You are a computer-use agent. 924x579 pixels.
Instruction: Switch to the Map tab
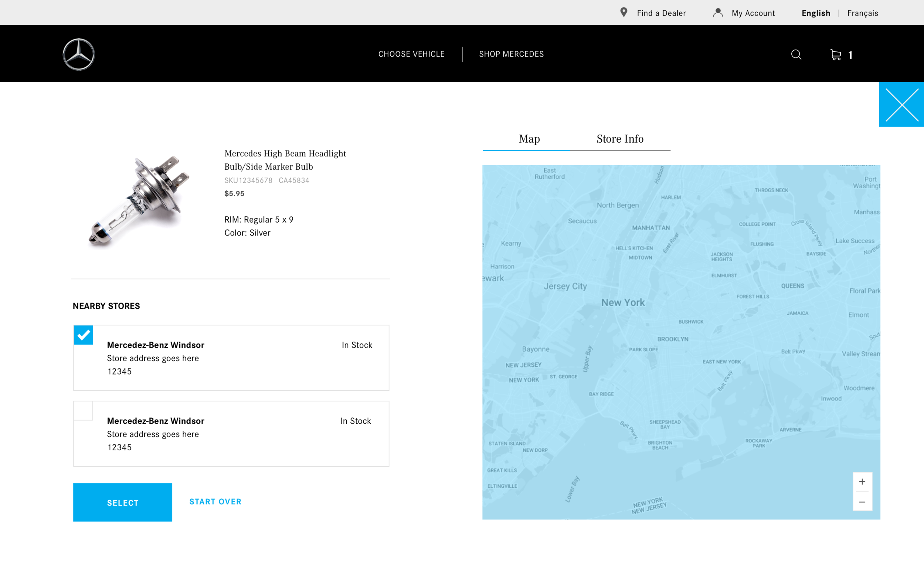(529, 139)
